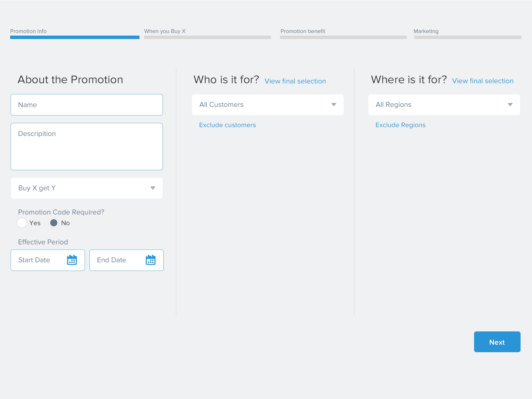Viewport: 532px width, 399px height.
Task: Expand the All Customers dropdown
Action: coord(268,104)
